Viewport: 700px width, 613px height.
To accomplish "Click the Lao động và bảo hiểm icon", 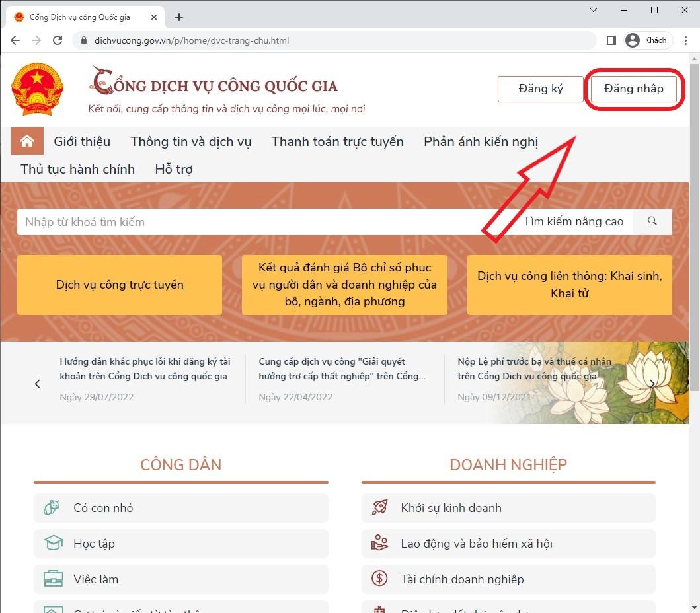I will point(380,543).
